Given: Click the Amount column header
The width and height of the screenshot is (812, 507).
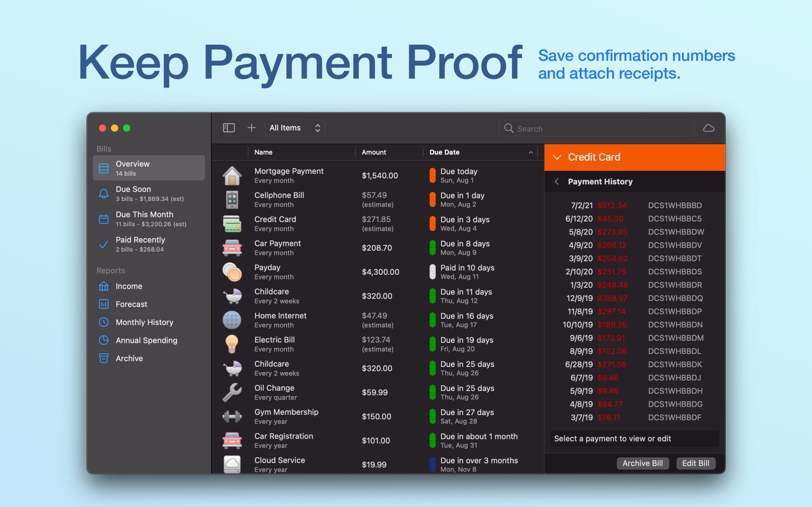Looking at the screenshot, I should click(374, 152).
